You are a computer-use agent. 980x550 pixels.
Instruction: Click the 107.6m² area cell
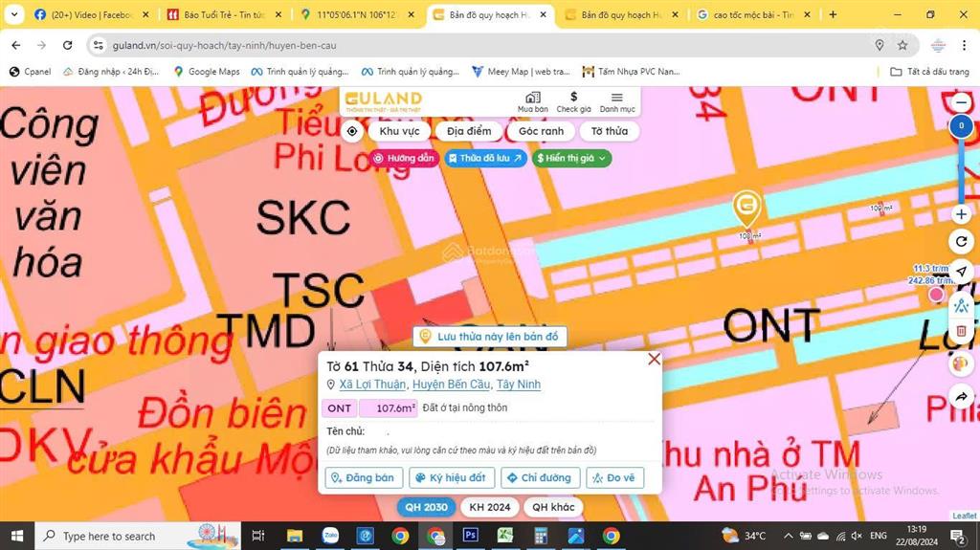coord(389,408)
